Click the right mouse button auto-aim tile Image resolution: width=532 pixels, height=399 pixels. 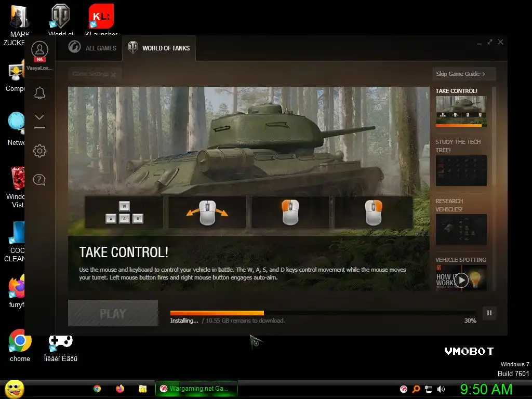pos(374,212)
